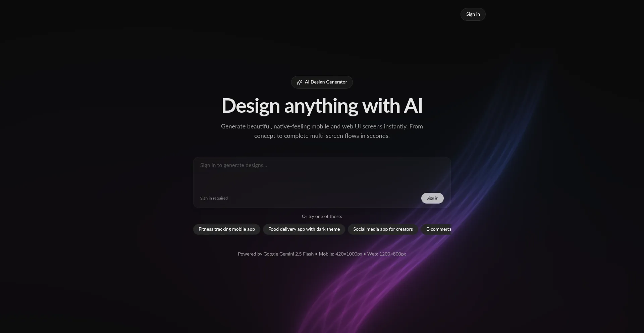Click the 'Powered by Google Gemini 2.5 Flash' text
The width and height of the screenshot is (644, 333).
click(276, 254)
